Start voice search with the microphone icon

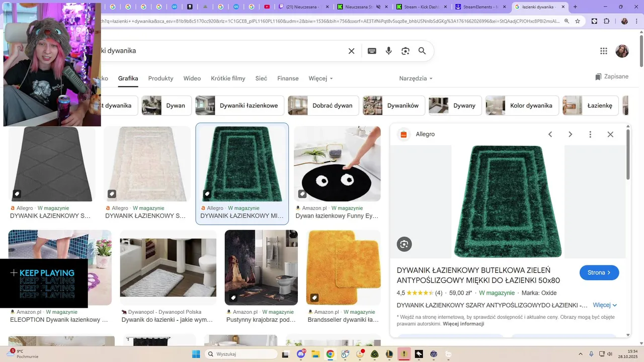click(x=388, y=51)
